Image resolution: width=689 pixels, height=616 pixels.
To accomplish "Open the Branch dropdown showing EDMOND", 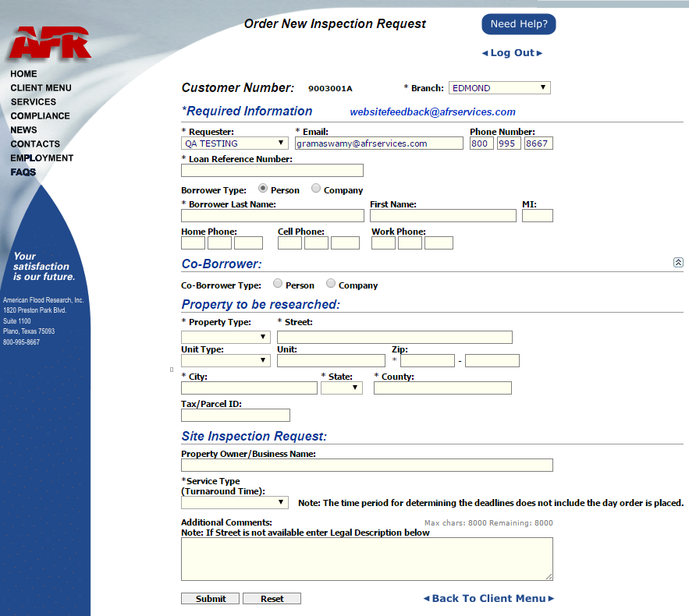I will click(x=499, y=88).
